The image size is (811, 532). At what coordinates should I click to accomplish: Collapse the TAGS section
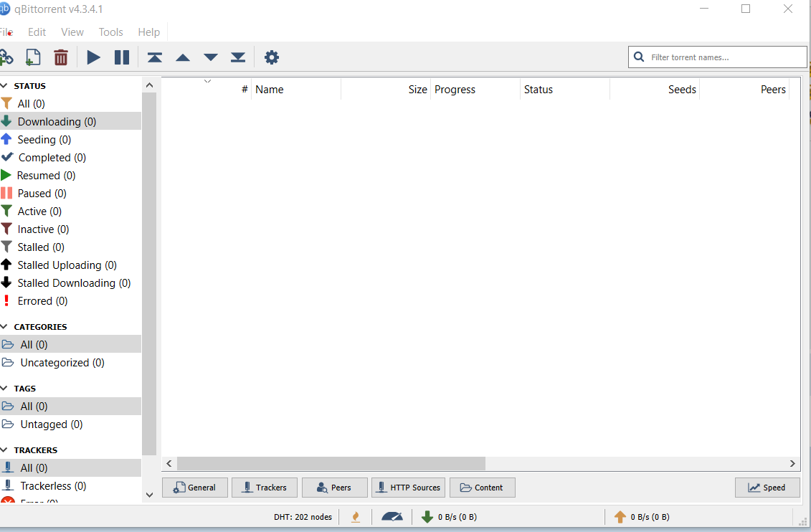(x=4, y=389)
